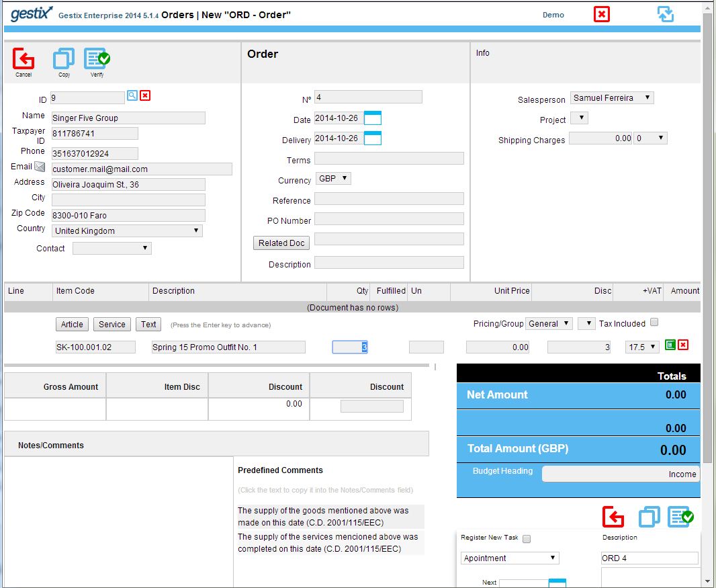Click the Terms input field
The height and width of the screenshot is (588, 716).
tap(389, 158)
